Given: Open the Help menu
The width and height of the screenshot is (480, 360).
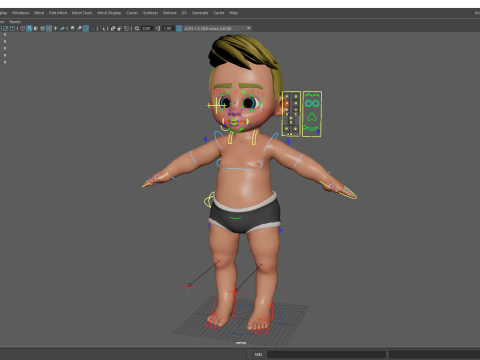Looking at the screenshot, I should 233,13.
